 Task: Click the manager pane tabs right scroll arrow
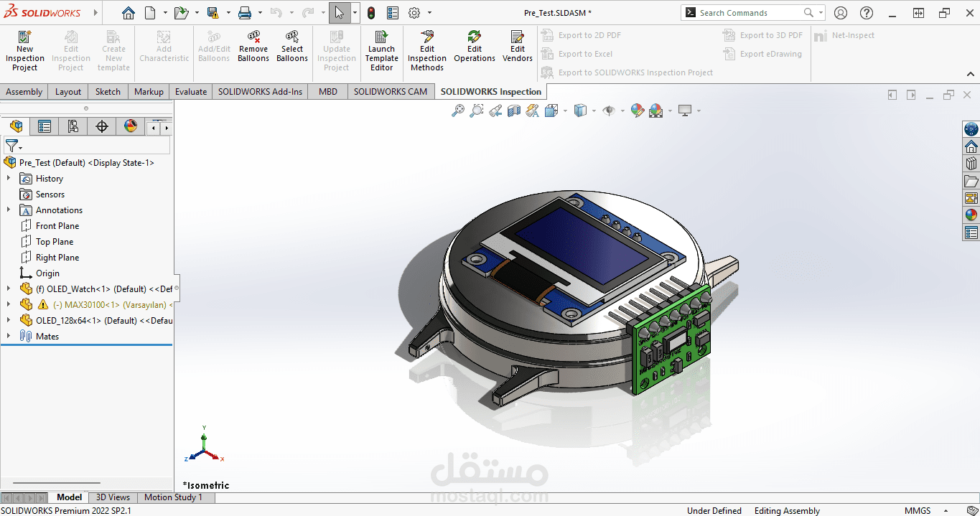[167, 128]
